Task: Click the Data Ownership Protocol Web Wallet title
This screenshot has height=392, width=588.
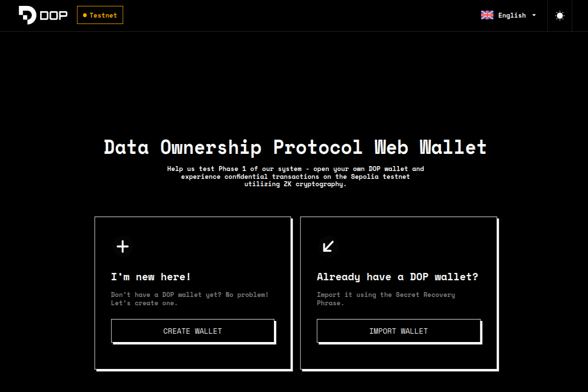Action: point(295,147)
